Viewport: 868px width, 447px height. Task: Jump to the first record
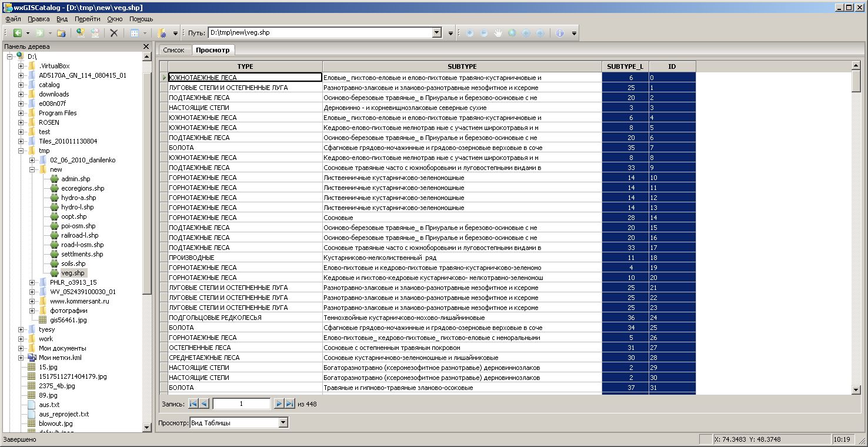click(193, 403)
